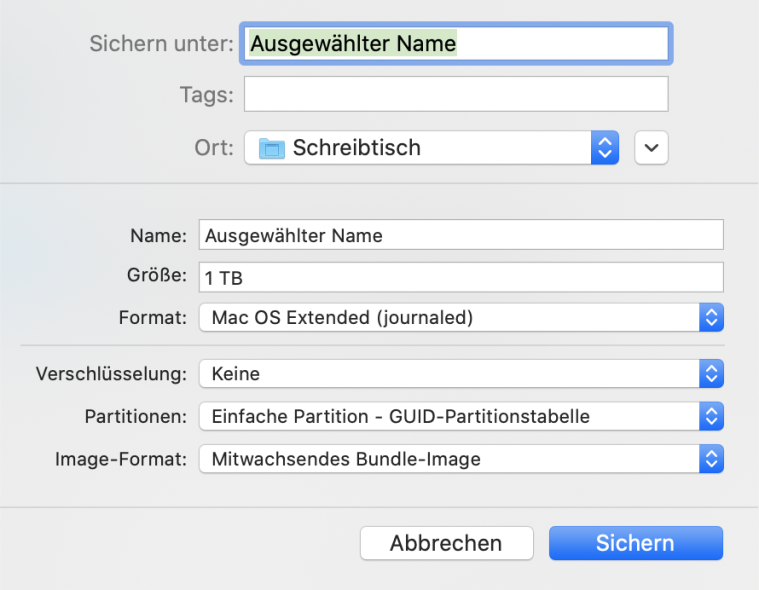Viewport: 759px width, 590px height.
Task: Click the Sichern unter label
Action: tap(162, 44)
